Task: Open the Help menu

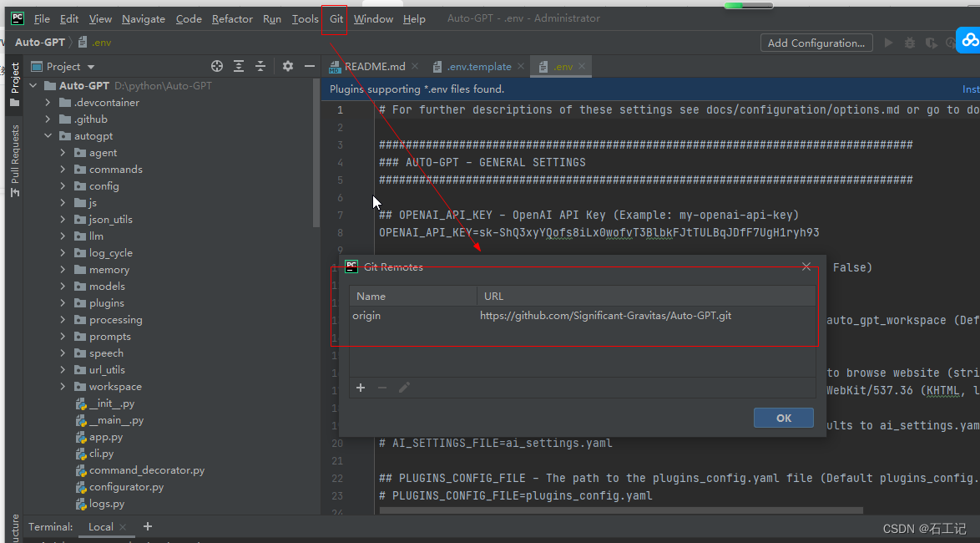Action: (414, 18)
